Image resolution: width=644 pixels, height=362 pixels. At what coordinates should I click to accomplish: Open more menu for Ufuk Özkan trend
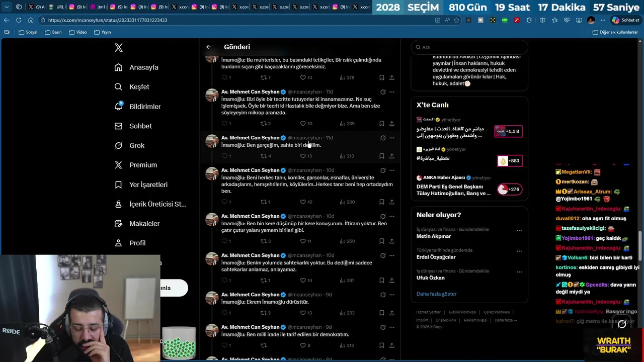[x=519, y=272]
